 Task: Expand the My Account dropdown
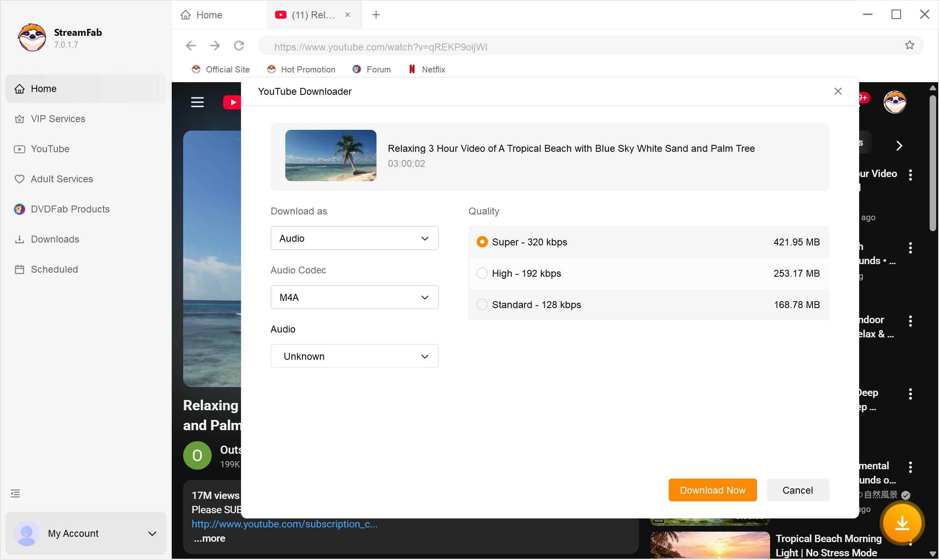point(153,534)
